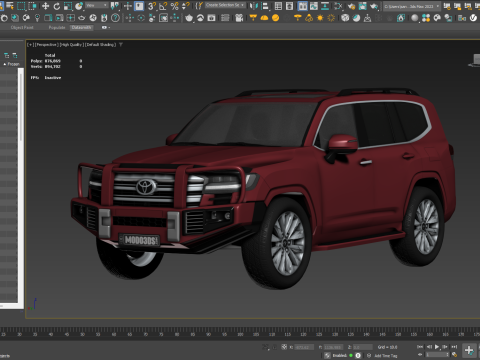Open the project path dropdown
The height and width of the screenshot is (360, 480).
(x=412, y=6)
